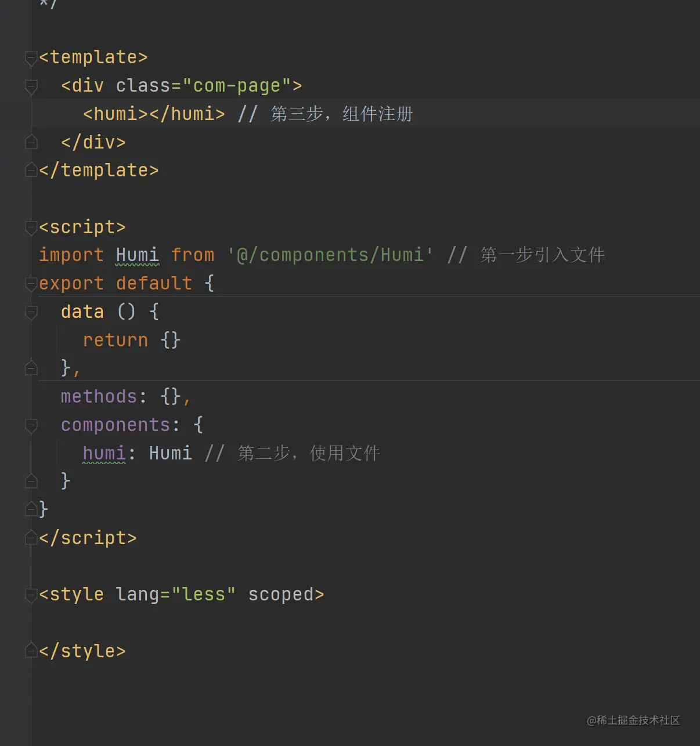Screen dimensions: 700x746
Task: Collapse the data () function fold marker
Action: 31,312
